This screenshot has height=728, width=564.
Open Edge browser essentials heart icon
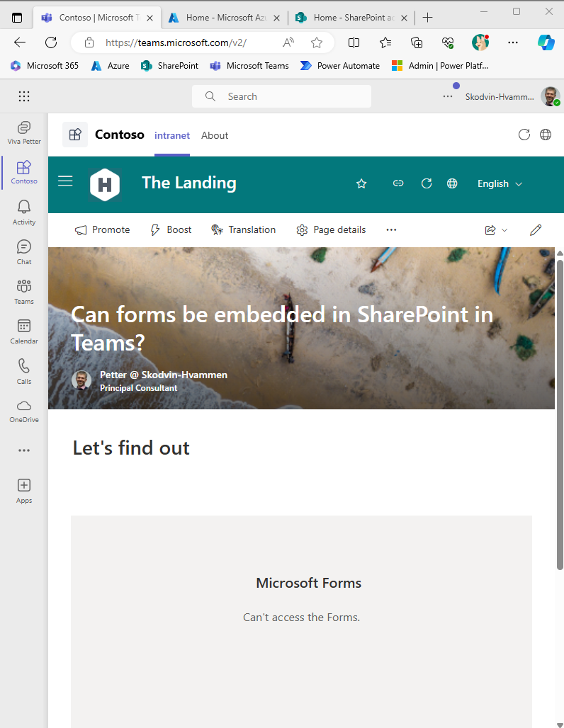448,42
